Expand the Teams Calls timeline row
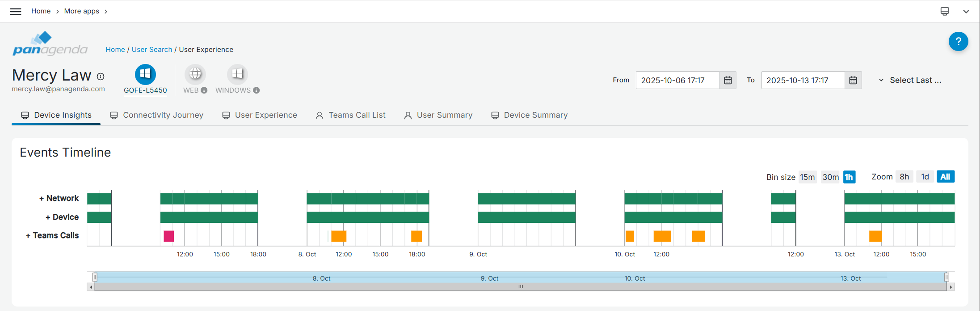Viewport: 980px width, 311px height. (52, 235)
